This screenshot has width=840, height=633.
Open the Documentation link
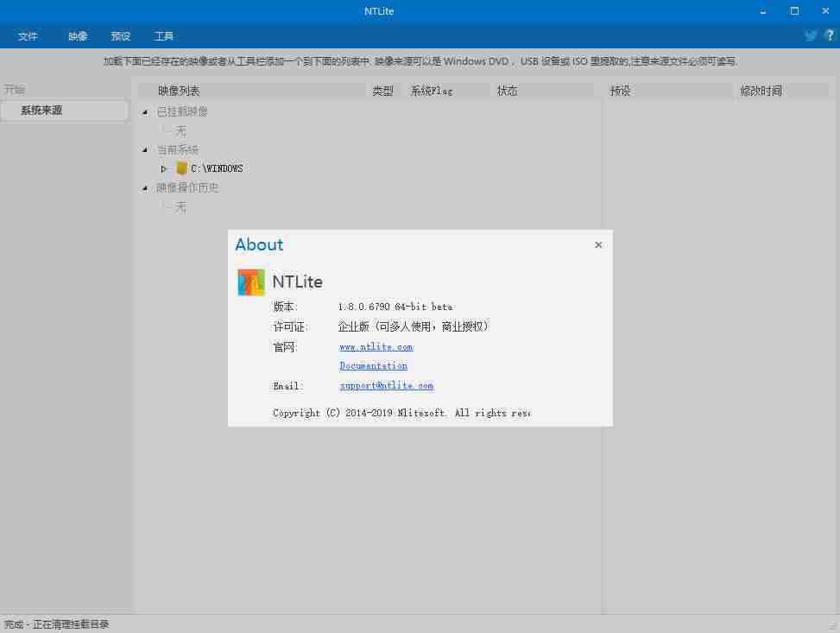click(x=373, y=366)
